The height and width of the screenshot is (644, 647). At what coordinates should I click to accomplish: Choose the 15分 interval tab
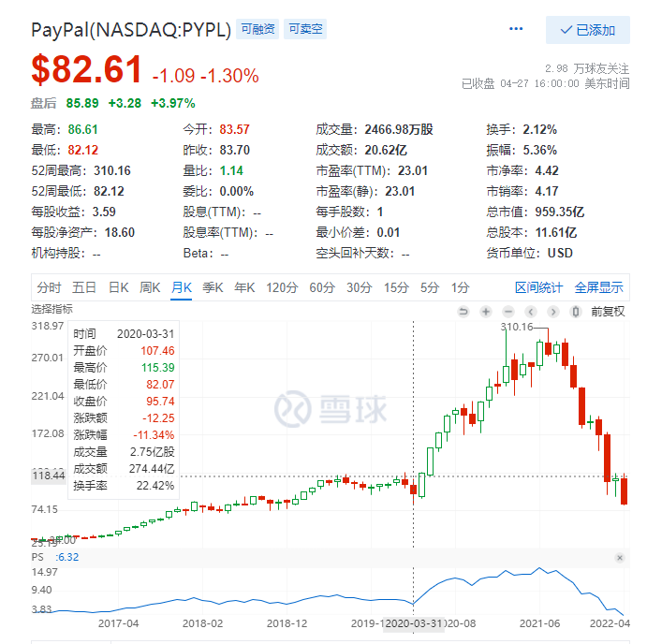[396, 287]
